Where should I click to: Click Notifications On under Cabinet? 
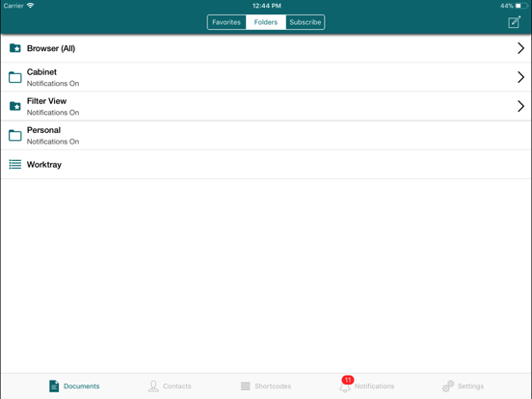53,84
